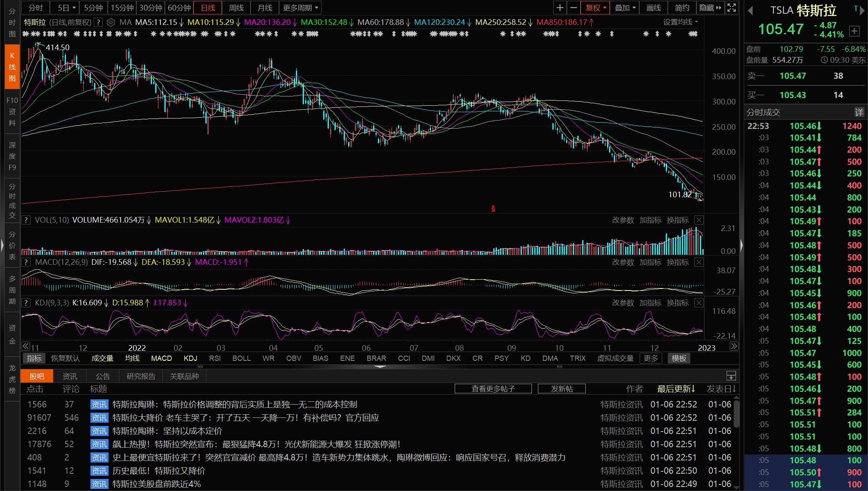868x491 pixels.
Task: Open 分时图 in left sidebar
Action: tap(12, 23)
